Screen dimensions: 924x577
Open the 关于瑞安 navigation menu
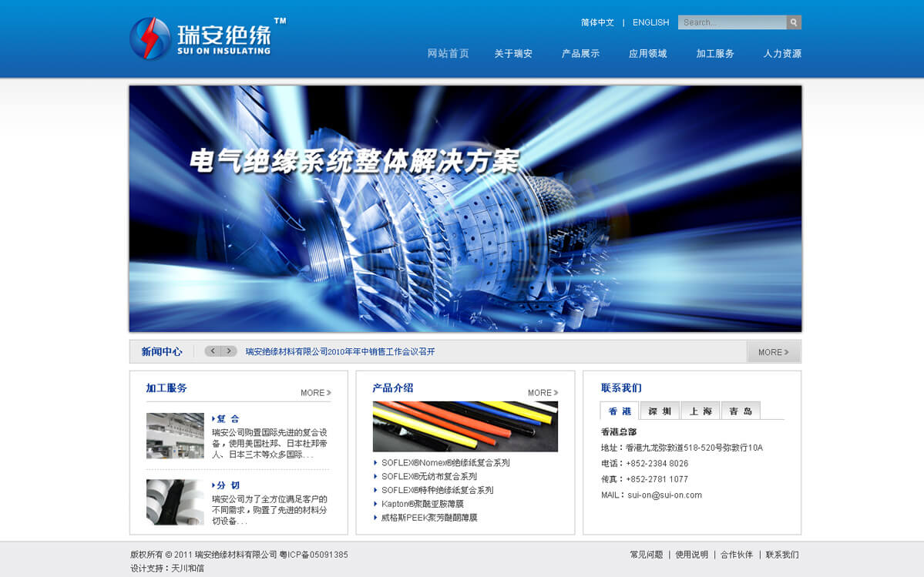point(513,54)
